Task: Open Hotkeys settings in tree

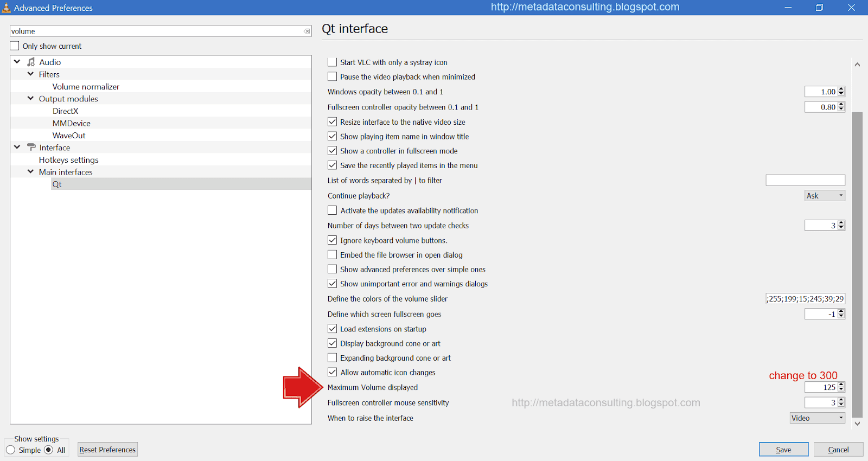Action: point(69,160)
